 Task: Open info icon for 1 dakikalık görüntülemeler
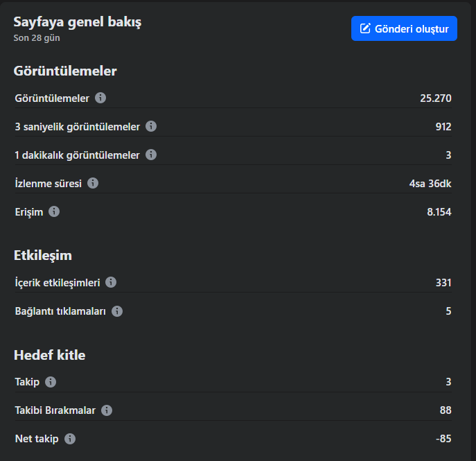click(x=151, y=155)
